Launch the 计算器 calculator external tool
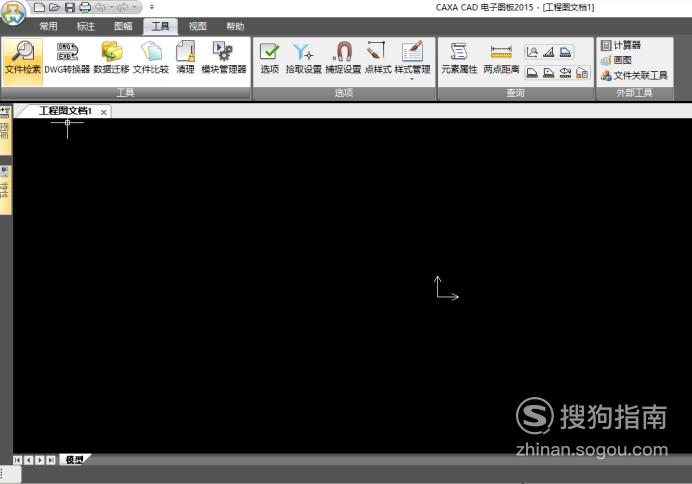 coord(621,45)
